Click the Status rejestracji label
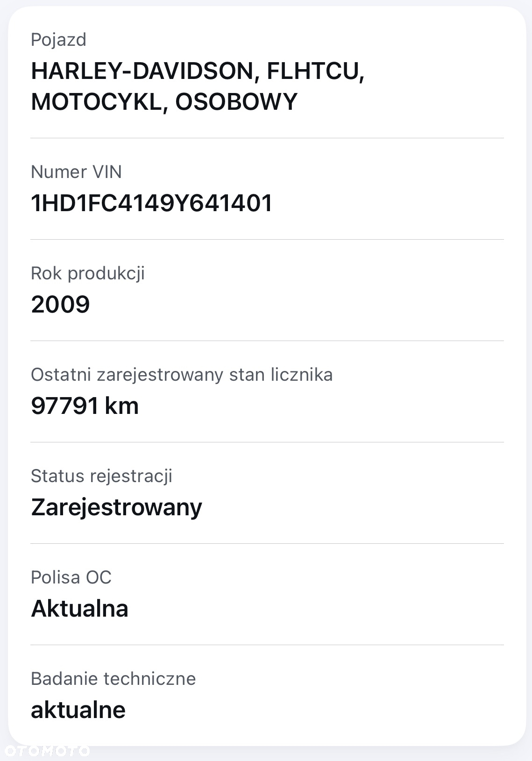This screenshot has width=532, height=761. coord(101,477)
